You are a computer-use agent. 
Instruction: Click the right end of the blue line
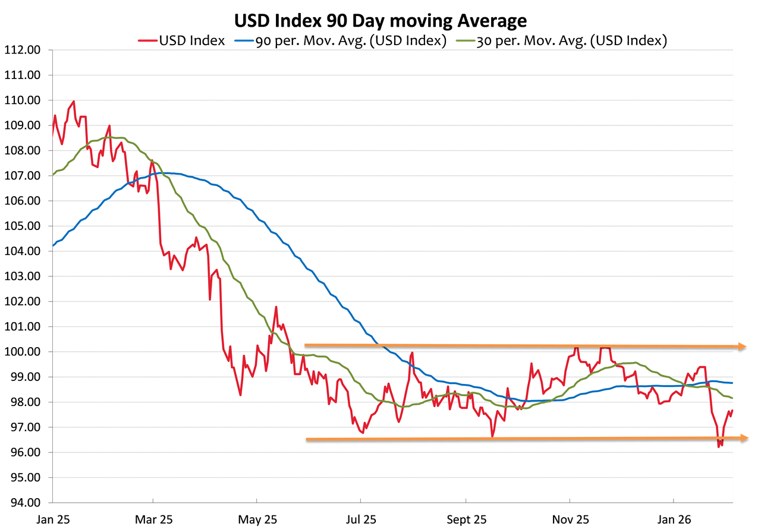pos(732,383)
